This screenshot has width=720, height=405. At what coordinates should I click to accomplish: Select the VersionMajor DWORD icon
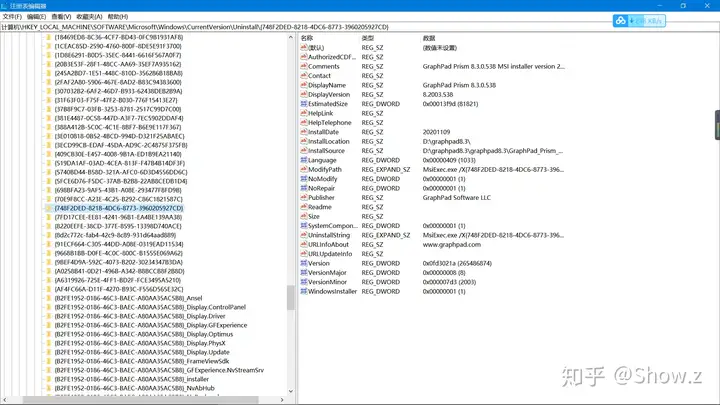(304, 273)
